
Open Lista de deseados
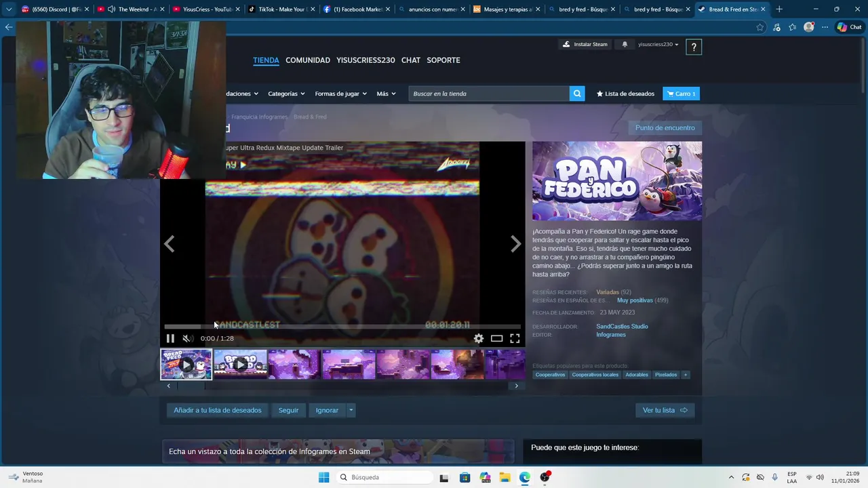pos(625,94)
